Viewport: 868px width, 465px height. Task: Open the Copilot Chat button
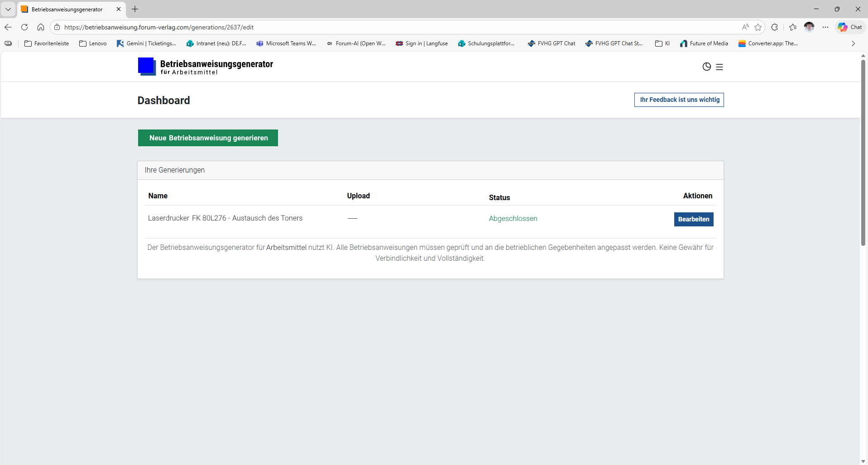pyautogui.click(x=850, y=27)
